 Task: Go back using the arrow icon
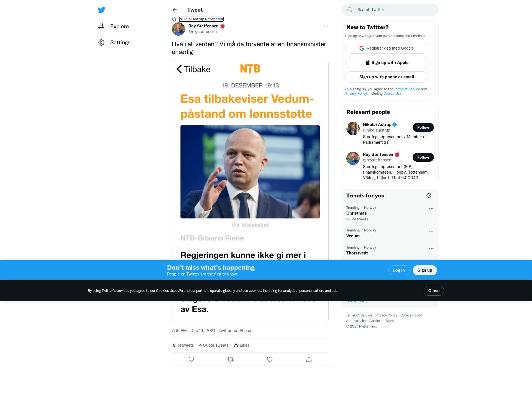(x=175, y=10)
